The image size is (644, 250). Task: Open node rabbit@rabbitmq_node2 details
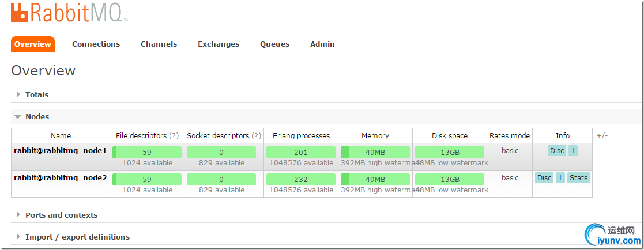pos(61,178)
